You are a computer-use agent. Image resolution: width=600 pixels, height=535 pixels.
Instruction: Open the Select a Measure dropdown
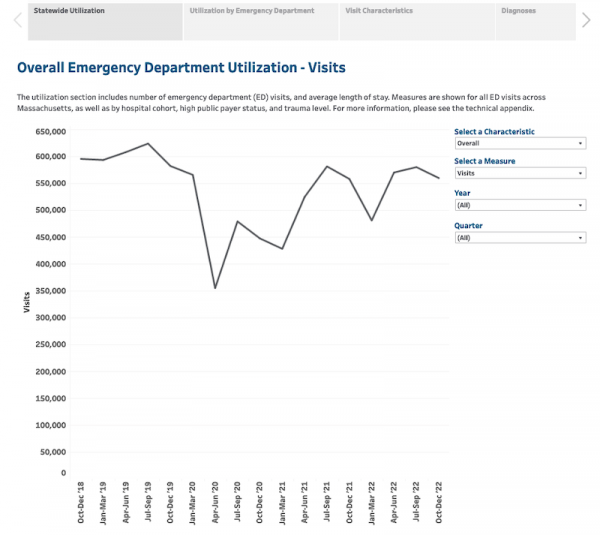519,173
